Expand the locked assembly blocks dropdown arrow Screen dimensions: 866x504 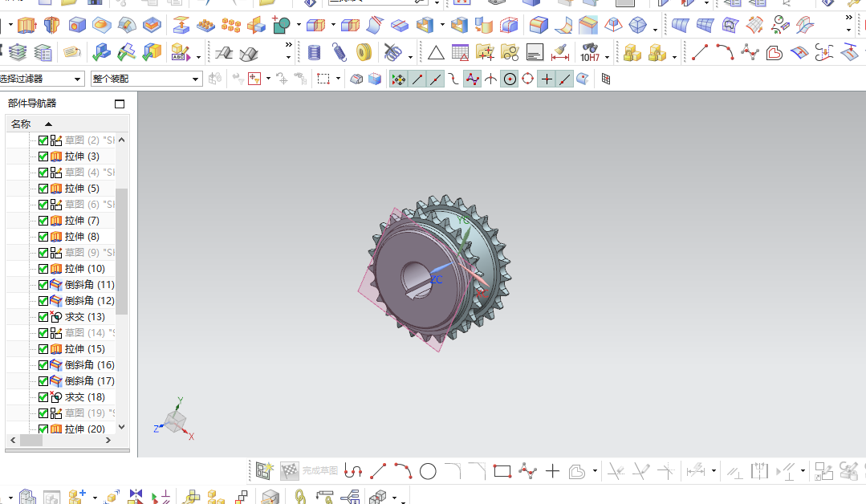(674, 58)
